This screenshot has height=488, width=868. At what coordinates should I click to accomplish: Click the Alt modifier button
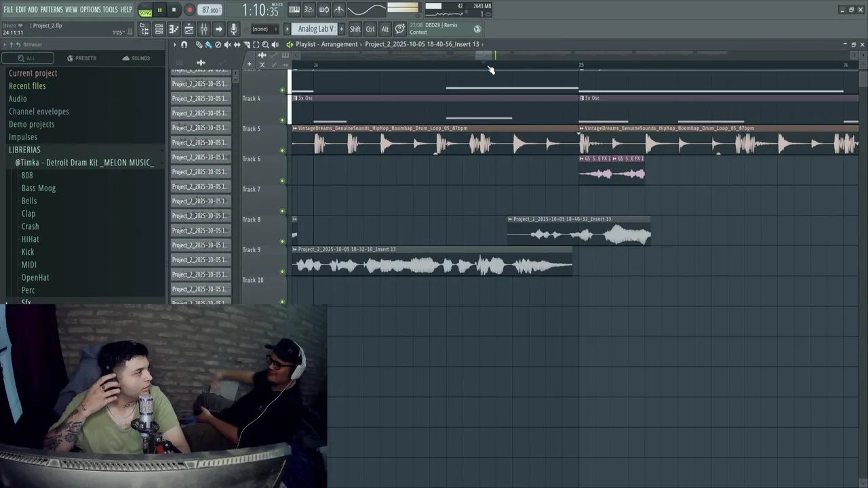(385, 29)
